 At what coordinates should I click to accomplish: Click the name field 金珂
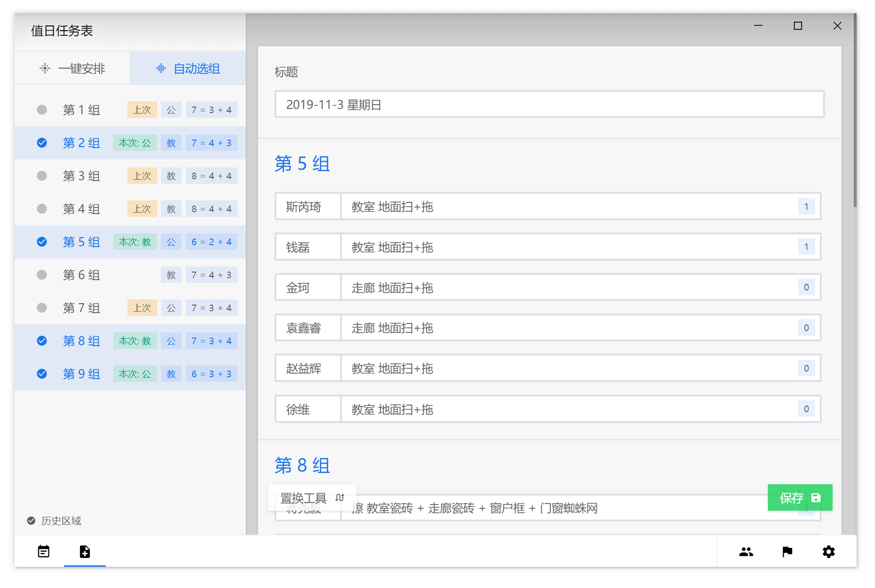click(x=308, y=288)
